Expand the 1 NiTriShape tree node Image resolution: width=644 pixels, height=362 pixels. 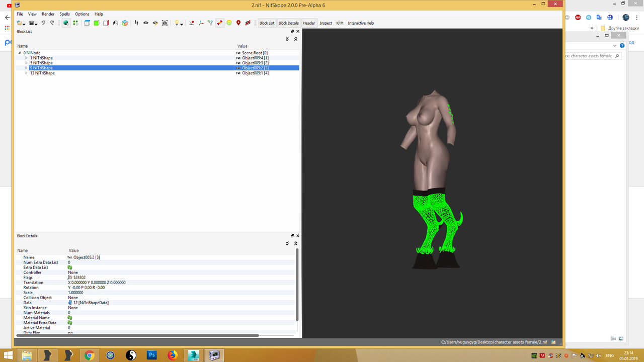pos(26,58)
